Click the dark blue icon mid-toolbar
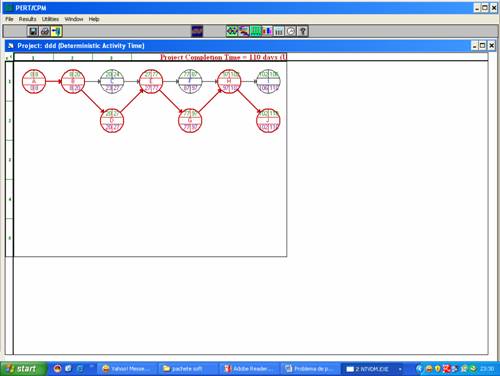 tap(197, 31)
